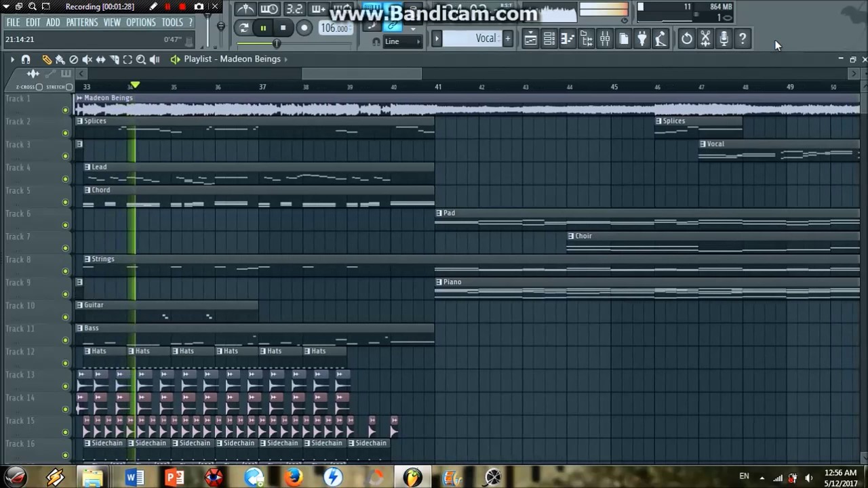Open the Pad clip menu on Track 6
This screenshot has height=488, width=868.
point(439,213)
